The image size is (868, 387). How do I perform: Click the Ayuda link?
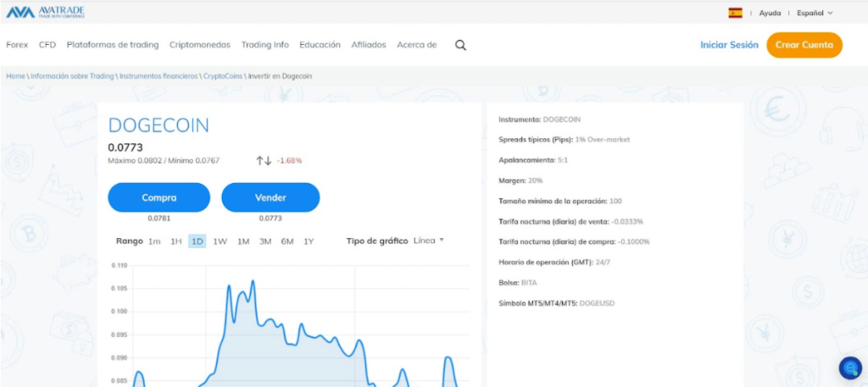click(x=770, y=14)
